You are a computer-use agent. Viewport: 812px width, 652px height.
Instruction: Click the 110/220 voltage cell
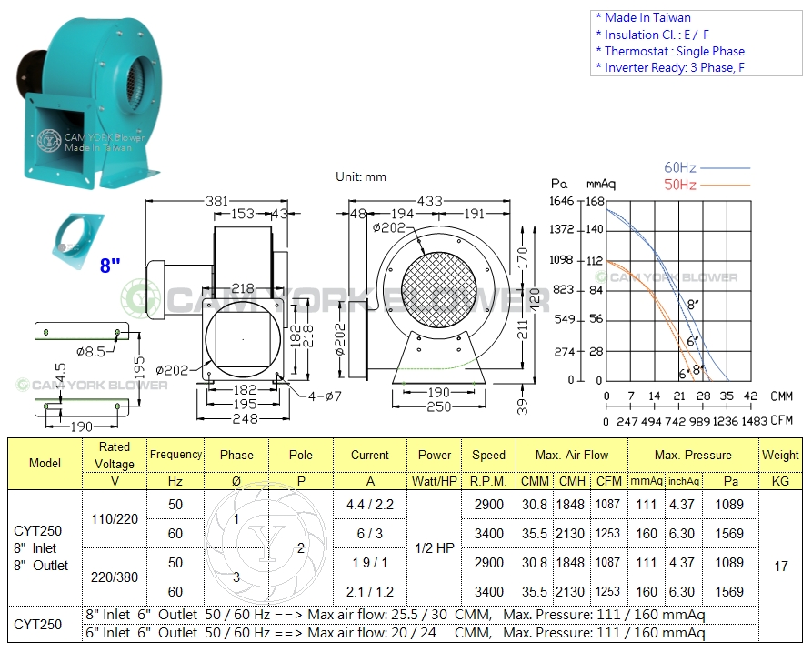[x=115, y=519]
